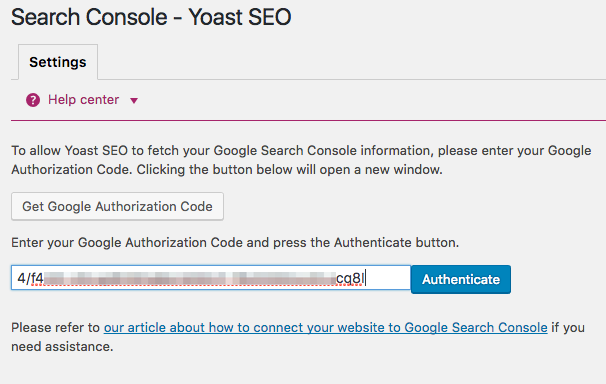The height and width of the screenshot is (384, 606).
Task: Click Get Google Authorization Code button
Action: pos(117,206)
